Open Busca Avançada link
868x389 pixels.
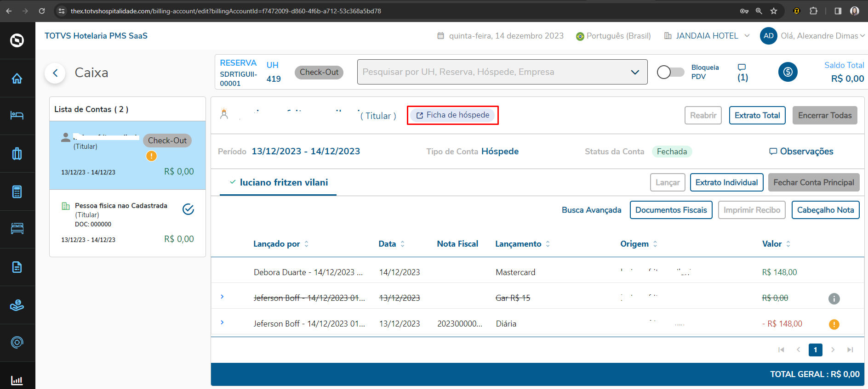point(591,210)
